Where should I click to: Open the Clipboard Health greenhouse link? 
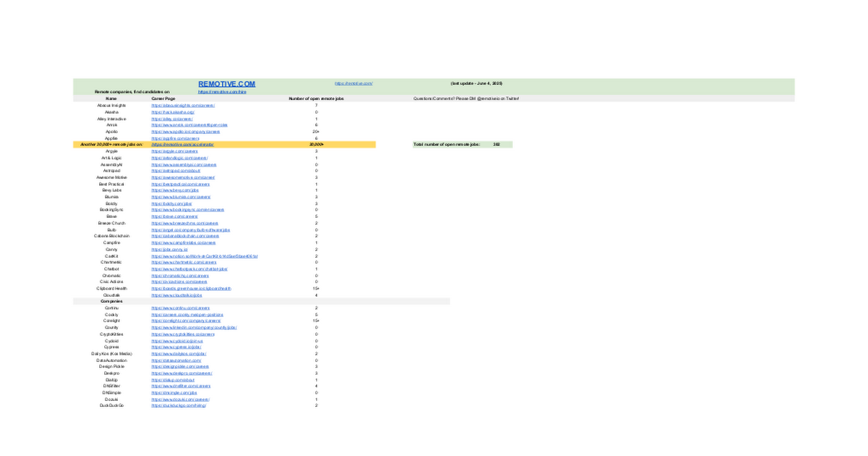coord(191,288)
